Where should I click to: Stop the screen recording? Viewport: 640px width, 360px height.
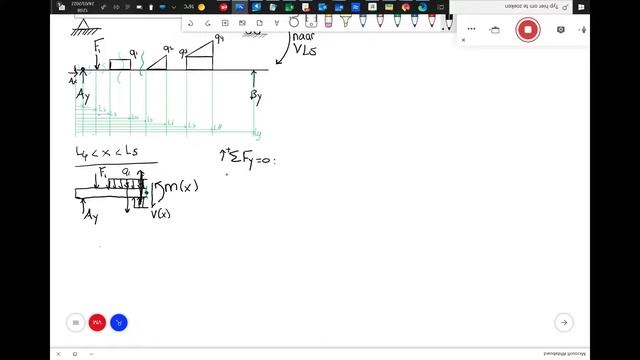[528, 29]
